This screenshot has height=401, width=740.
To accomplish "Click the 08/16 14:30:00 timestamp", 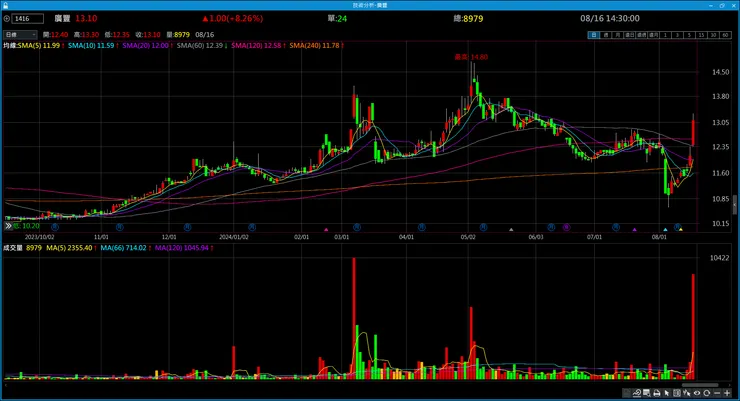I will (x=610, y=18).
